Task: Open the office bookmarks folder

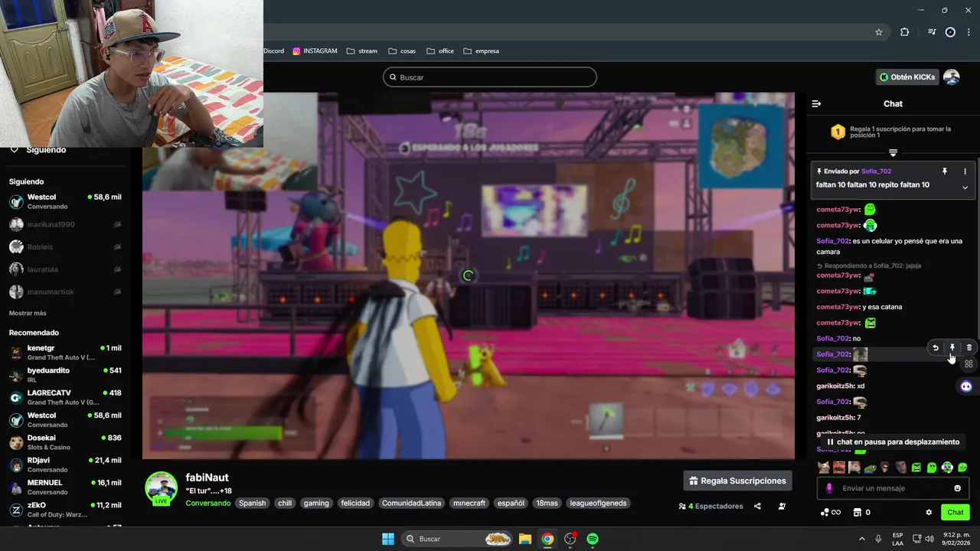Action: point(440,51)
